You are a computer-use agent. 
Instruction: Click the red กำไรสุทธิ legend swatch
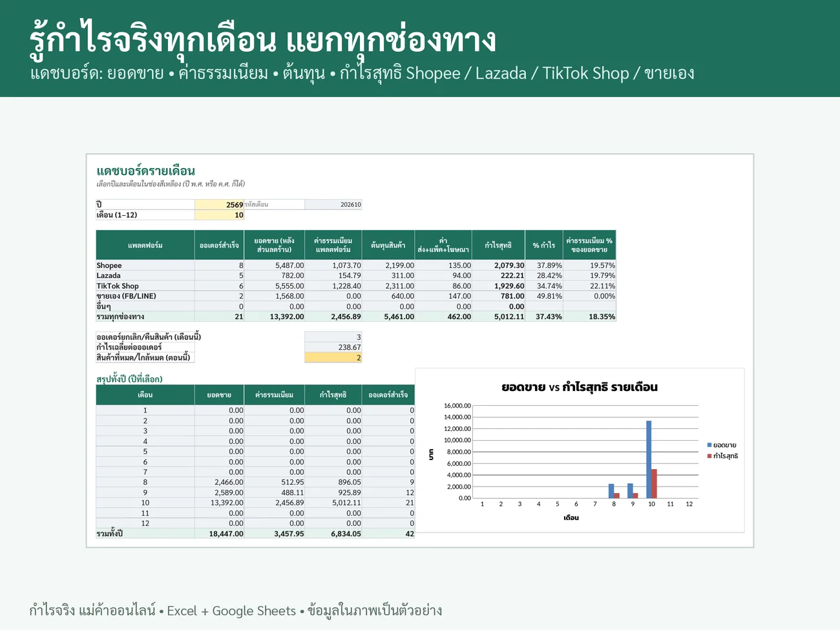pos(709,456)
